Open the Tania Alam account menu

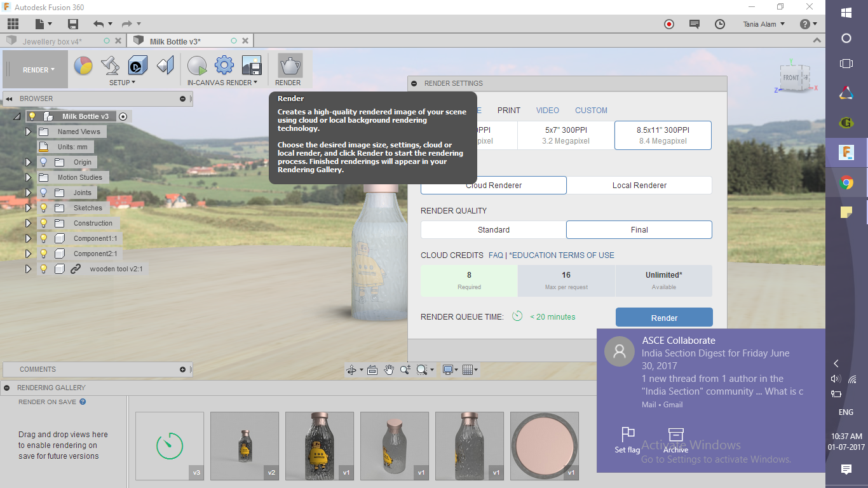764,24
